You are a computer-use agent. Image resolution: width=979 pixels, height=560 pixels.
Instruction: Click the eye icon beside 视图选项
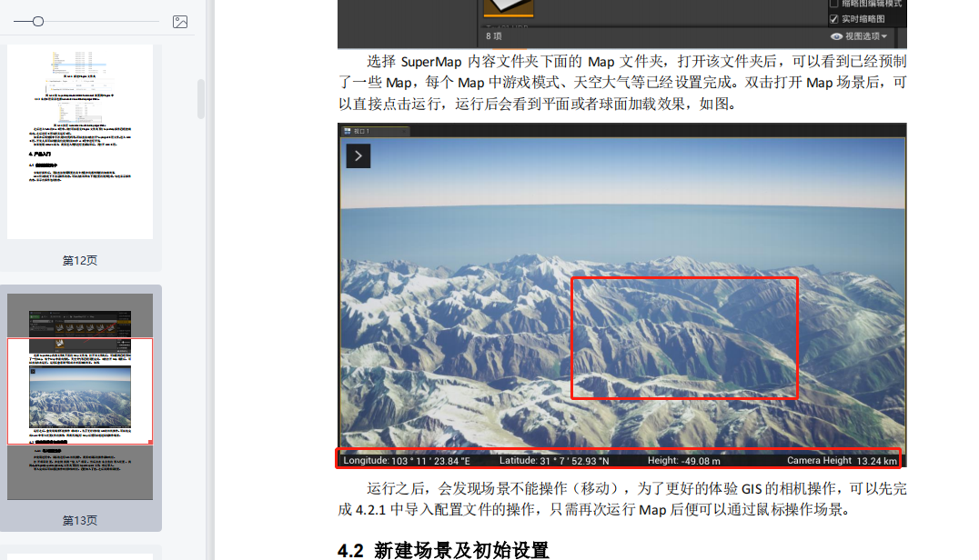[836, 36]
